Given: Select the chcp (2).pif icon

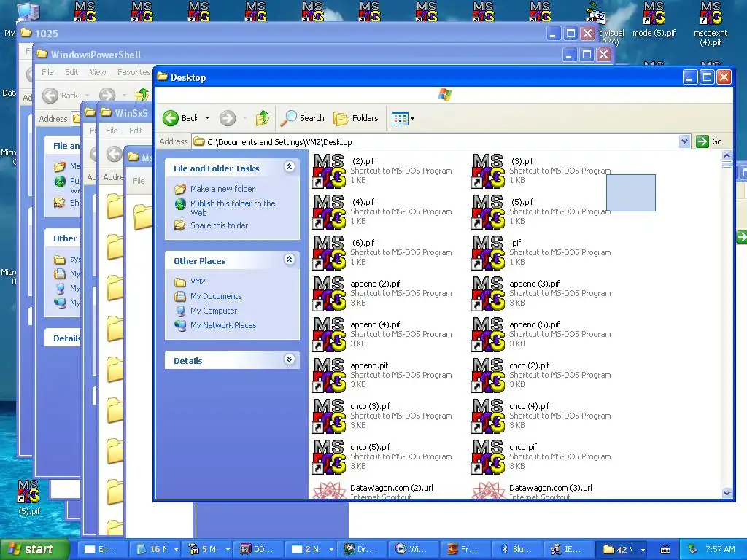Looking at the screenshot, I should [488, 376].
